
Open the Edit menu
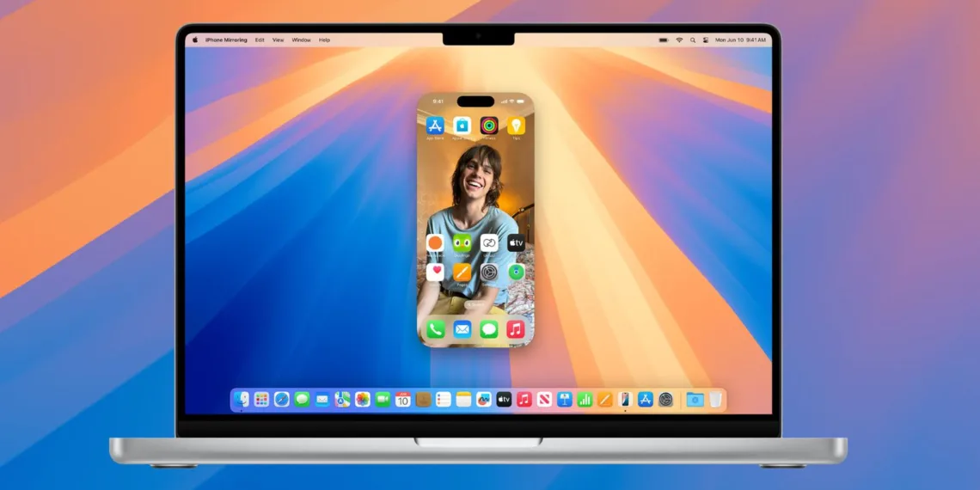pos(260,40)
